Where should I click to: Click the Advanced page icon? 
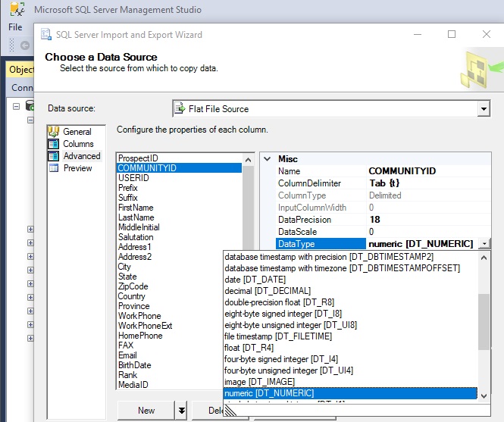pyautogui.click(x=53, y=156)
